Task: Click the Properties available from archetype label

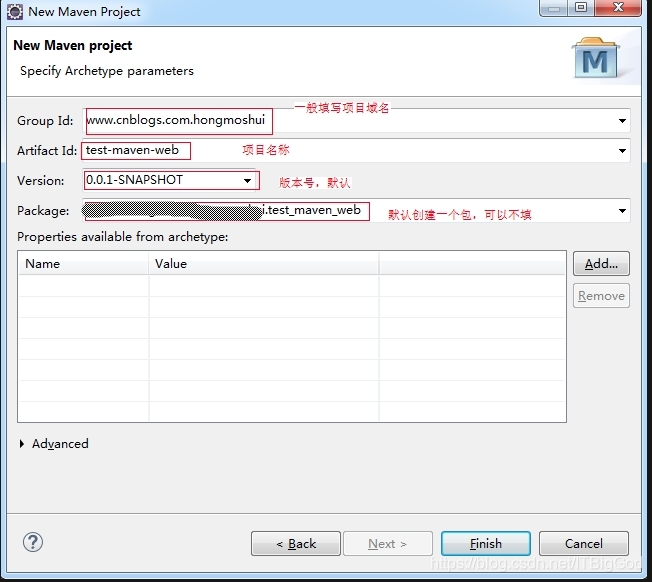Action: pyautogui.click(x=123, y=237)
